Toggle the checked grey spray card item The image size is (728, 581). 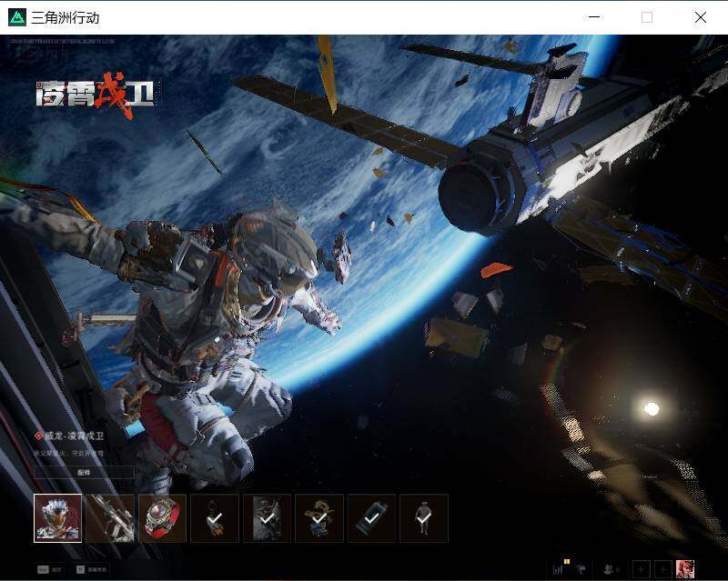(x=267, y=518)
